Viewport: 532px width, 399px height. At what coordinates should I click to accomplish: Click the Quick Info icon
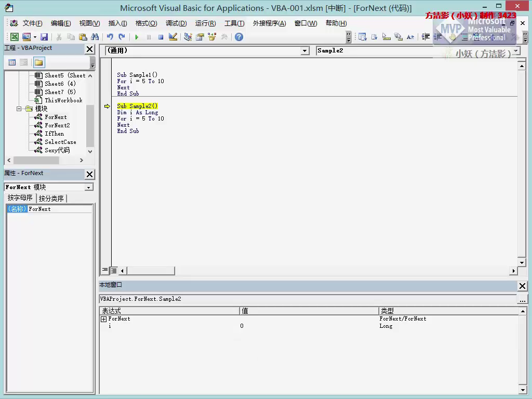click(x=387, y=37)
